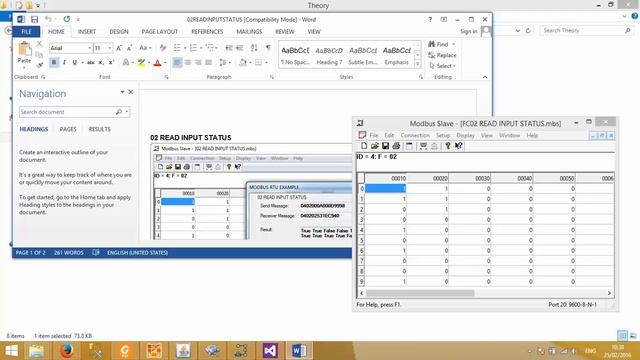Image resolution: width=640 pixels, height=360 pixels.
Task: Toggle Numbering list button in Word ribbon
Action: click(x=193, y=48)
